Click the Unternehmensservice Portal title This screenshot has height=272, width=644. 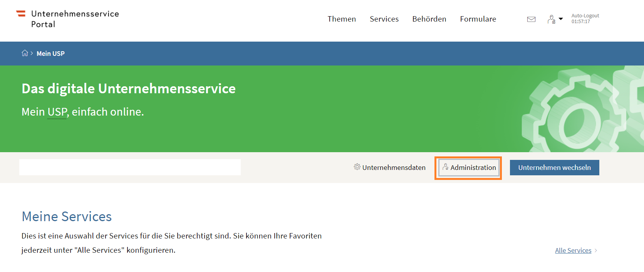(x=75, y=19)
